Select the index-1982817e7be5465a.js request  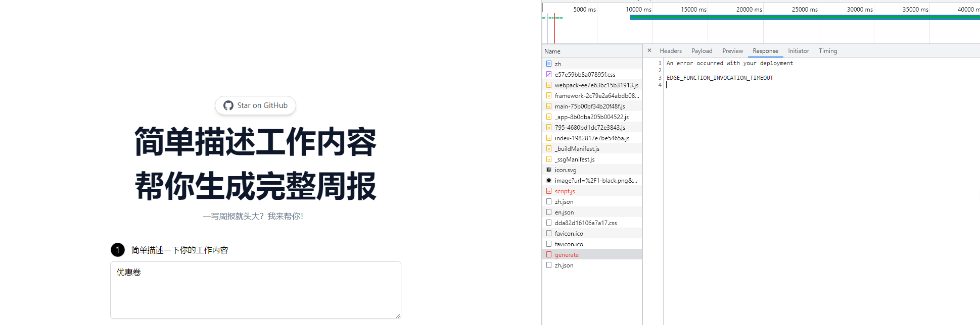592,138
